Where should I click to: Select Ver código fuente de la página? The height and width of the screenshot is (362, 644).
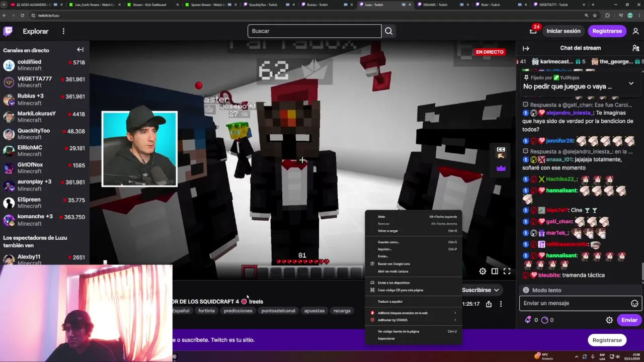point(413,331)
